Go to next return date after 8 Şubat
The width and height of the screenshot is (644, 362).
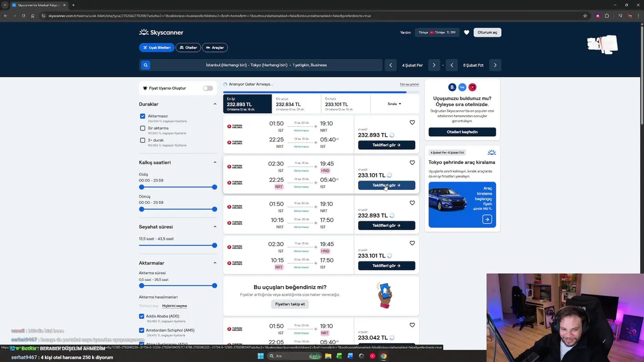[495, 65]
